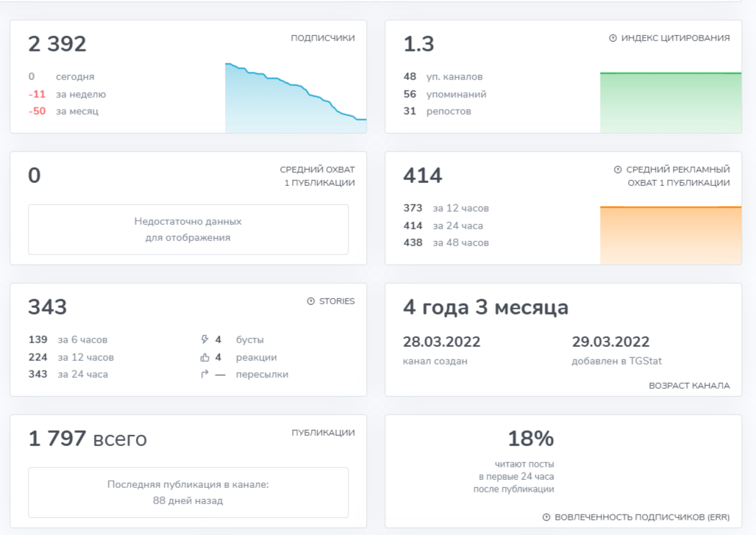Click the 2 392 subscribers count
This screenshot has width=756, height=535.
point(57,44)
